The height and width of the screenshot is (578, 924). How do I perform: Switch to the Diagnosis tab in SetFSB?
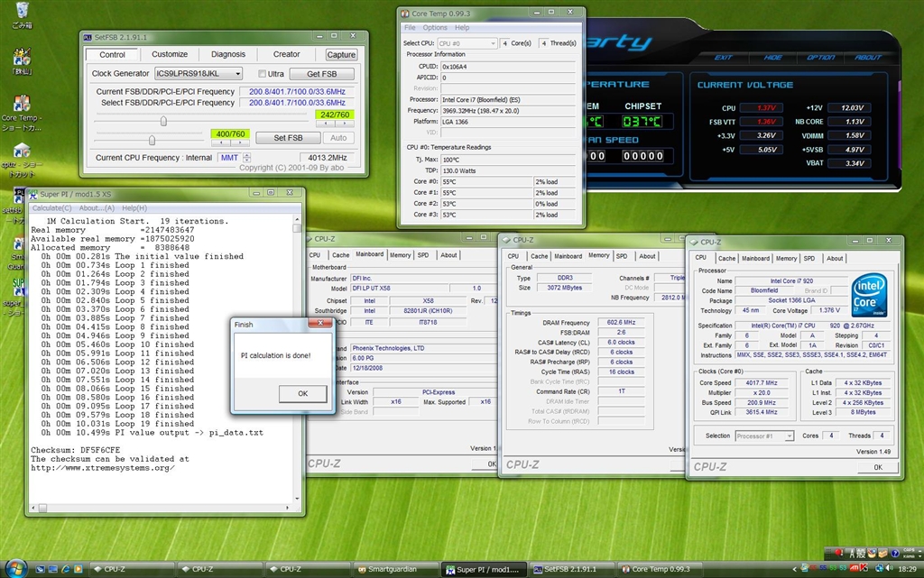click(228, 54)
